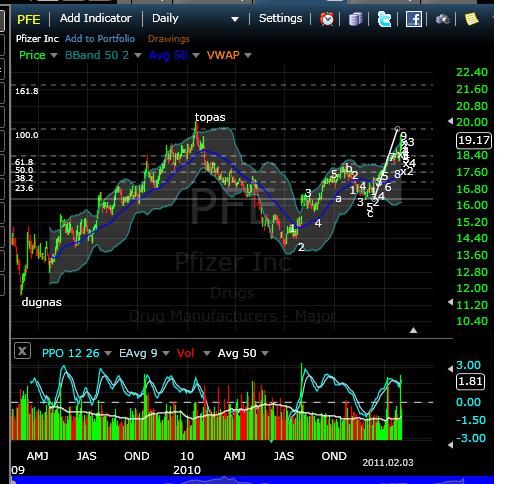This screenshot has height=484, width=512.
Task: Click the 61.8 Fibonacci level label
Action: click(24, 162)
